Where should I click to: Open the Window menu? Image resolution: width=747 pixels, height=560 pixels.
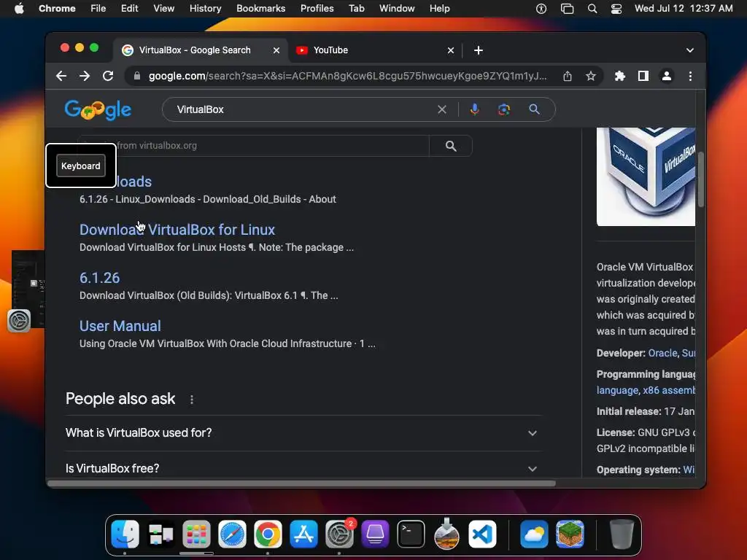[397, 9]
